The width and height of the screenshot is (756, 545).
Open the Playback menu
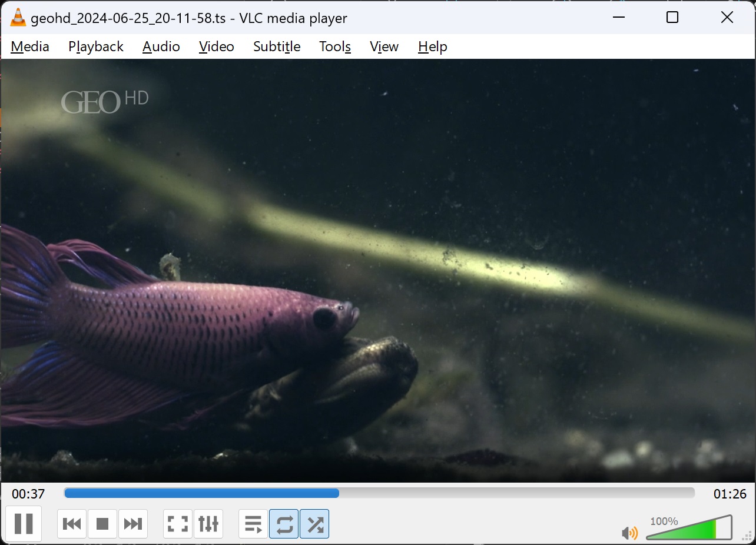(96, 46)
